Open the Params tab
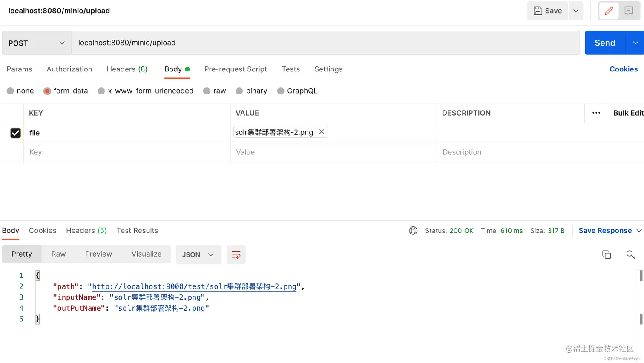 tap(19, 69)
